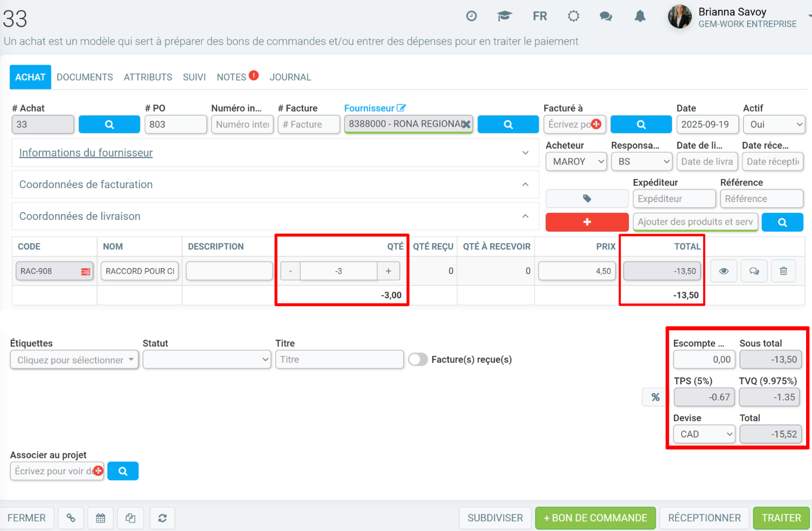Click the Ajouter des produits et services field
The height and width of the screenshot is (531, 812).
point(696,222)
